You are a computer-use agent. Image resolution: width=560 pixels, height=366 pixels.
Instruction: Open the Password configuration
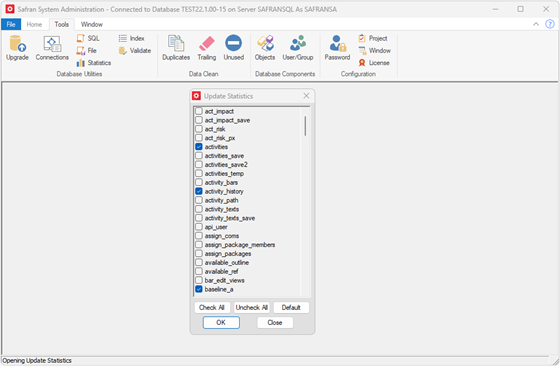pyautogui.click(x=337, y=48)
